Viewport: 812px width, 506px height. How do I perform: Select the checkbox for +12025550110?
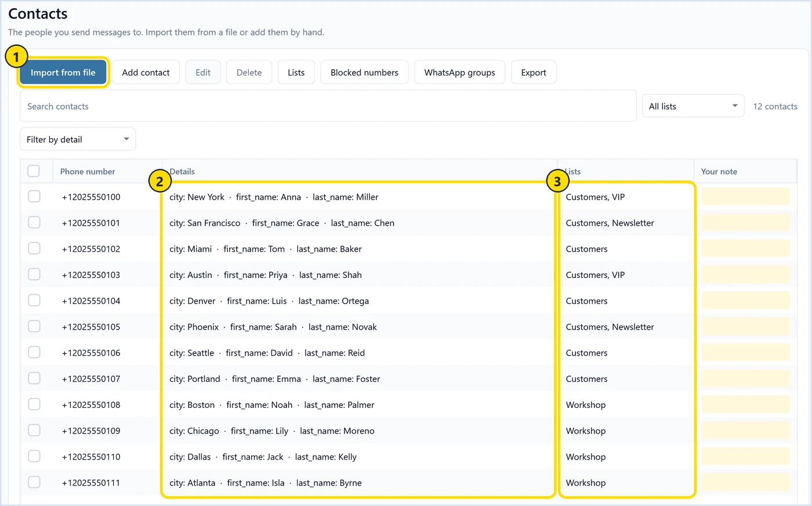(x=34, y=457)
